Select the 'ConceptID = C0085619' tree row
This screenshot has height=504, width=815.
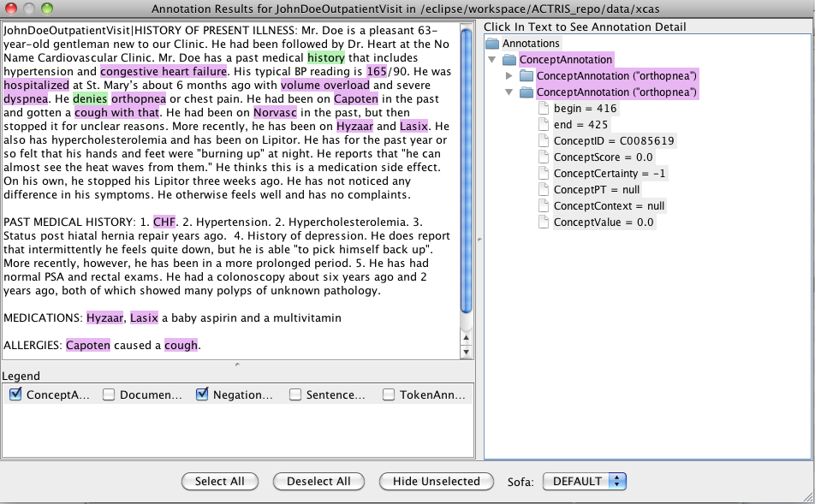click(614, 141)
